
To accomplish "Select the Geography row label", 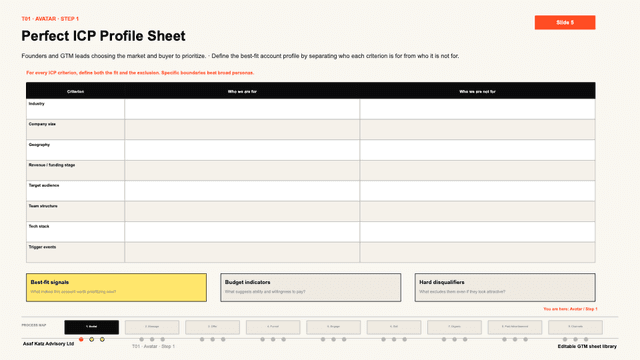I will (39, 144).
